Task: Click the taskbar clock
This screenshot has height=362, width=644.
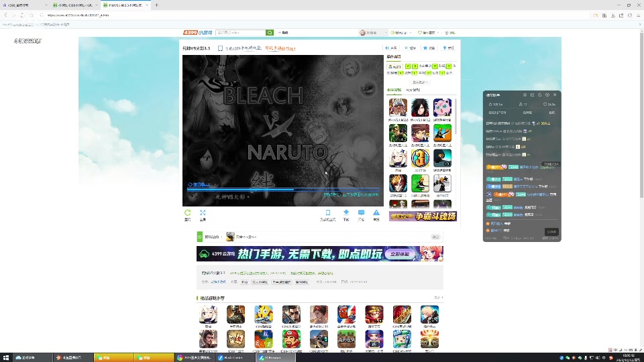Action: point(629,357)
